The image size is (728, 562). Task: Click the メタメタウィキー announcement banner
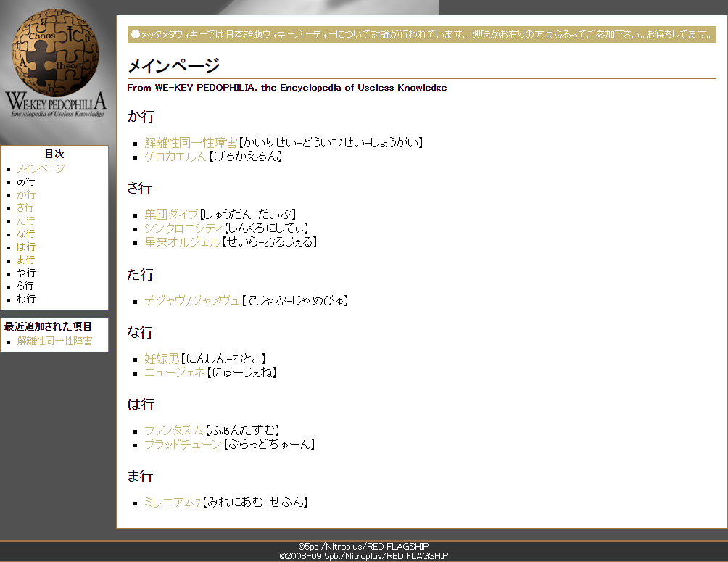(421, 34)
